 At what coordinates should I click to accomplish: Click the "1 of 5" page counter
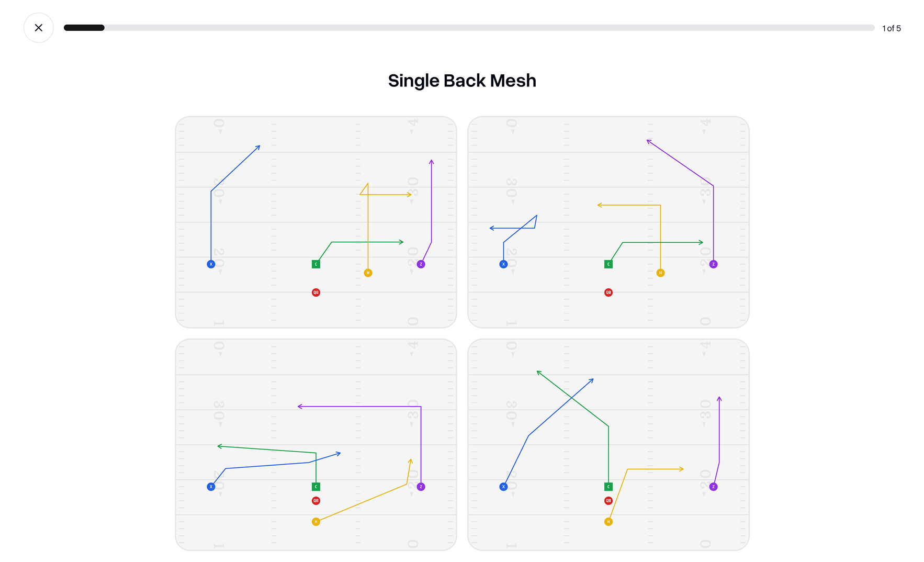point(891,28)
